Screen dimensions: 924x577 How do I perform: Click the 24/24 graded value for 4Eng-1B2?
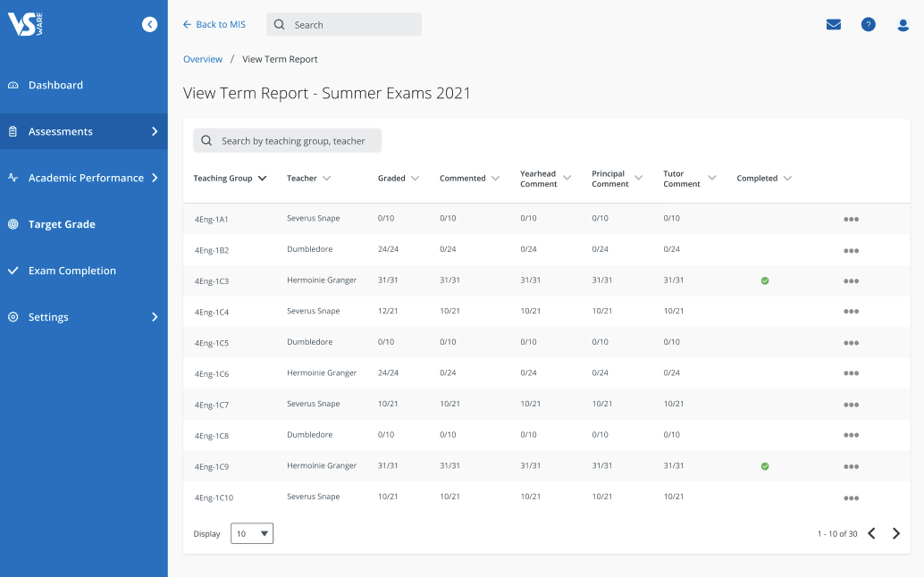[x=389, y=249]
